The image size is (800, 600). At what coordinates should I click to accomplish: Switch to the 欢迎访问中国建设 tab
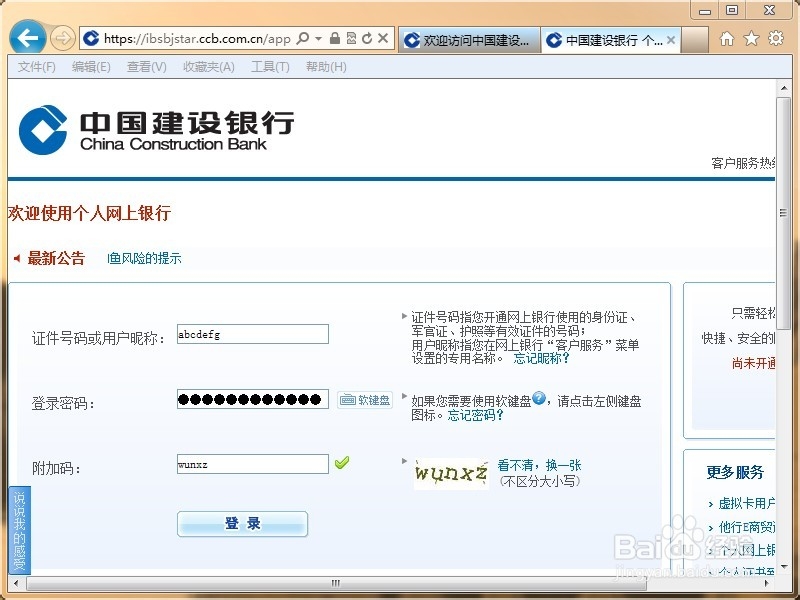click(468, 40)
